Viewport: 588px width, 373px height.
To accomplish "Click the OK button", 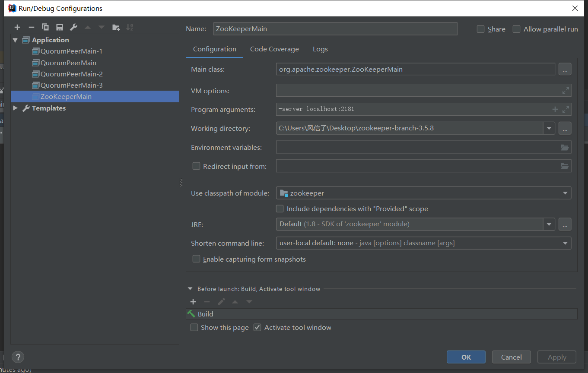I will 466,357.
